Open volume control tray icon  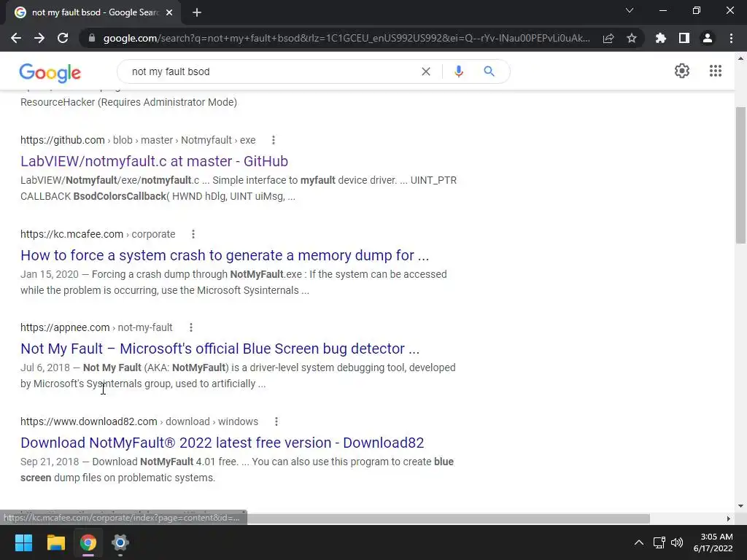tap(677, 542)
